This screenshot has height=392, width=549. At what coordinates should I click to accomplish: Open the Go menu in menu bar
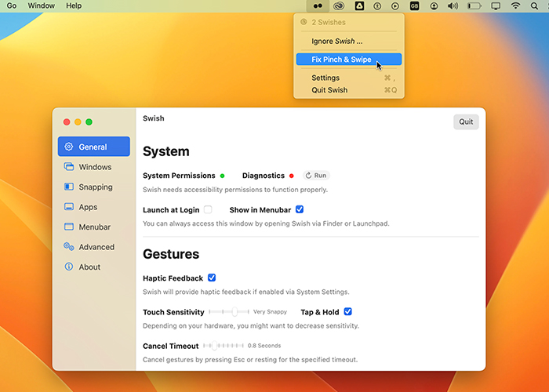(12, 6)
